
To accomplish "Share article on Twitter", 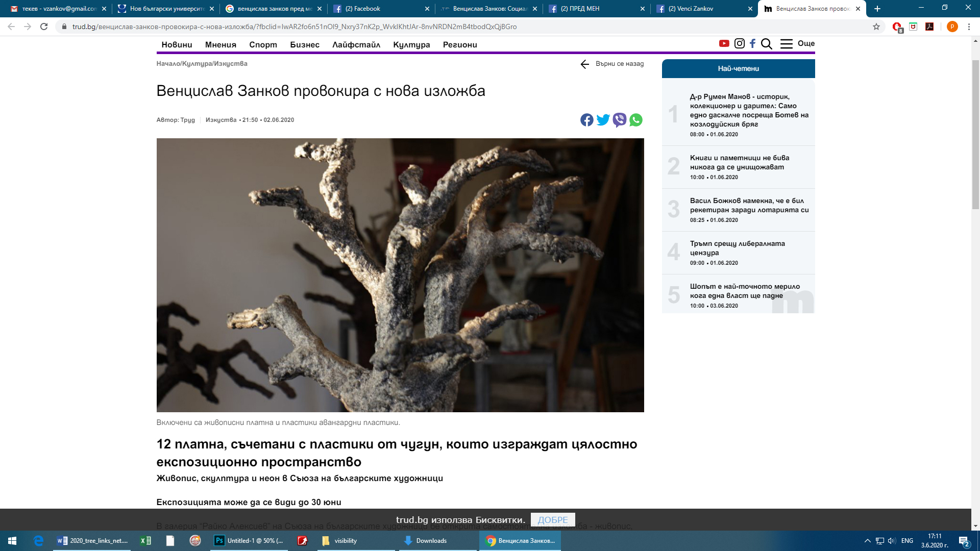I will [x=603, y=120].
